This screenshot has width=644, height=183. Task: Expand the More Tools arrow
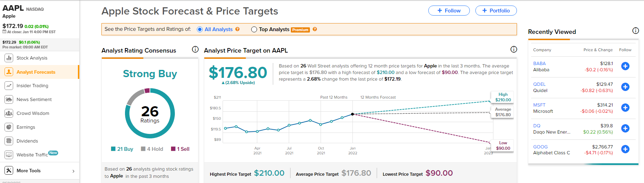(x=73, y=171)
